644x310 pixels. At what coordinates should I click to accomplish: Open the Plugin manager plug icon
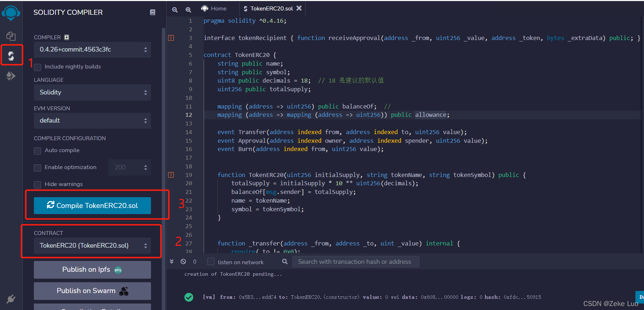(x=11, y=299)
